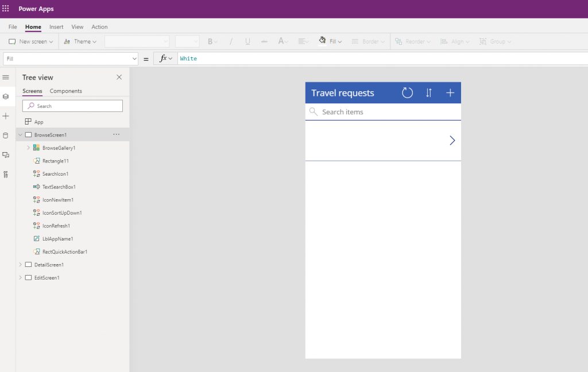This screenshot has width=588, height=372.
Task: Select RectQuickActionBar1 in the tree view
Action: click(64, 251)
